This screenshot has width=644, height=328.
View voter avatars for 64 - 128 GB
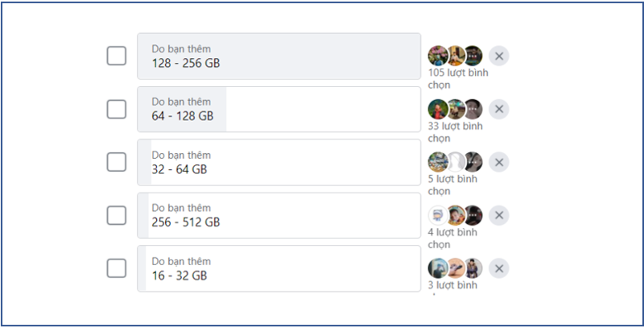point(455,109)
